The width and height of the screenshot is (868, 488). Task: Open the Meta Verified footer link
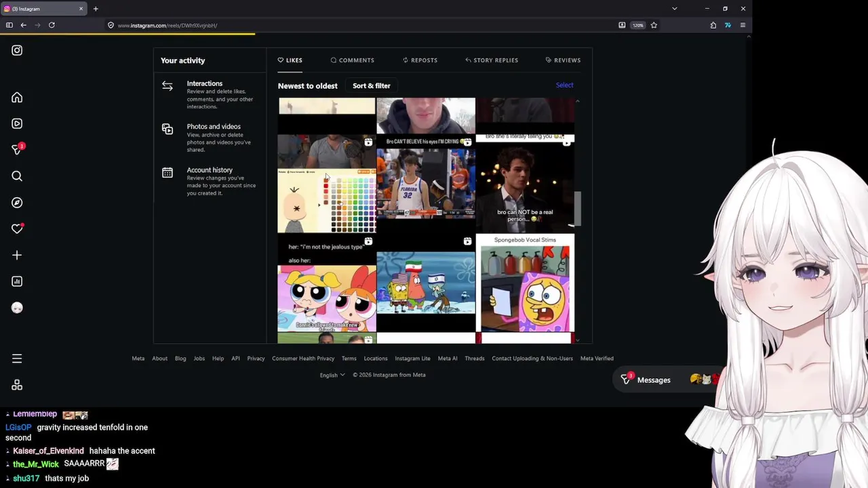tap(597, 359)
